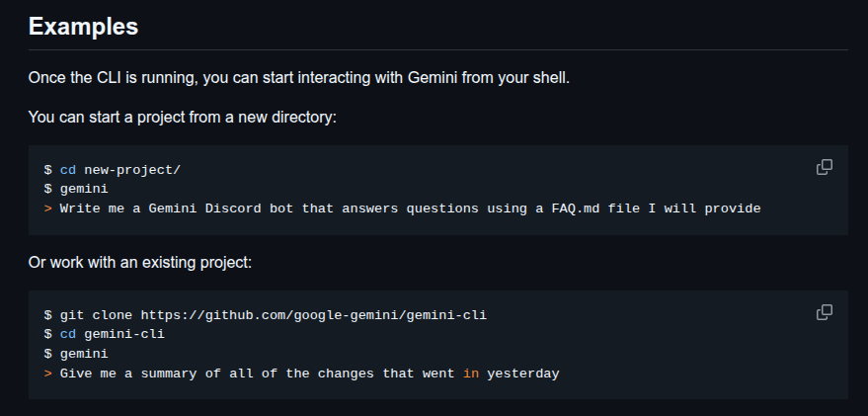Click the orange 'in' keyword before yesterday
The image size is (868, 416).
tap(471, 374)
